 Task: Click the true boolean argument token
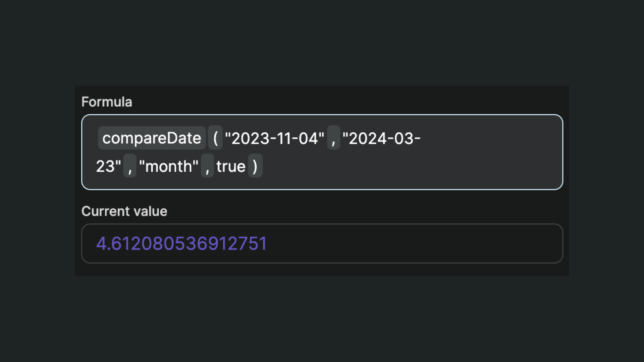(x=231, y=166)
